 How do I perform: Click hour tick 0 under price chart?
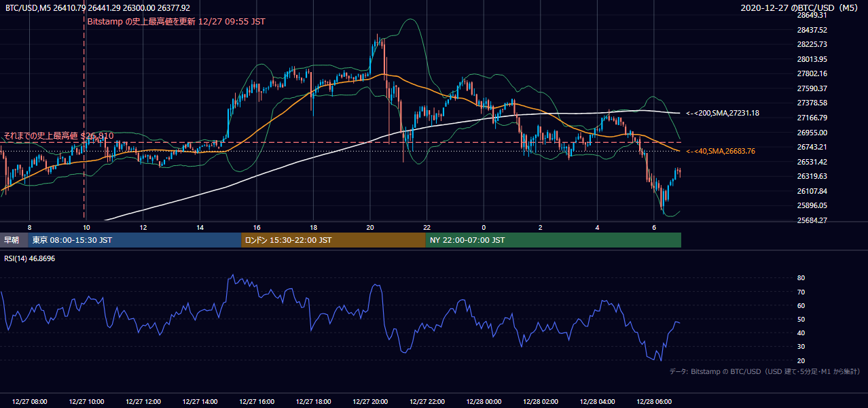coord(484,227)
